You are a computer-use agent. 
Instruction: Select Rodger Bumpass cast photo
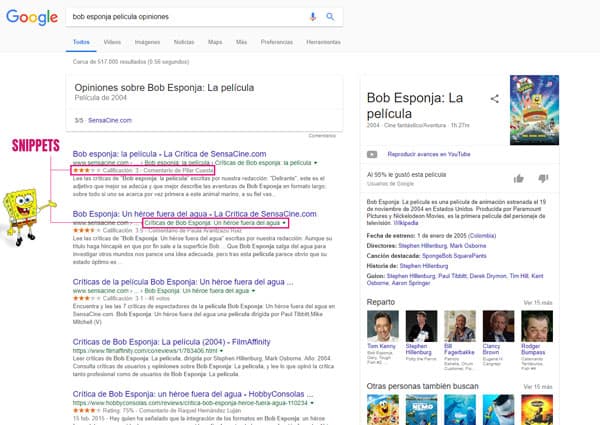(537, 326)
